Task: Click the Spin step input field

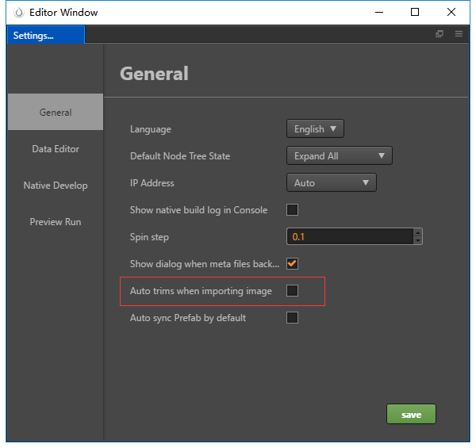Action: point(350,236)
